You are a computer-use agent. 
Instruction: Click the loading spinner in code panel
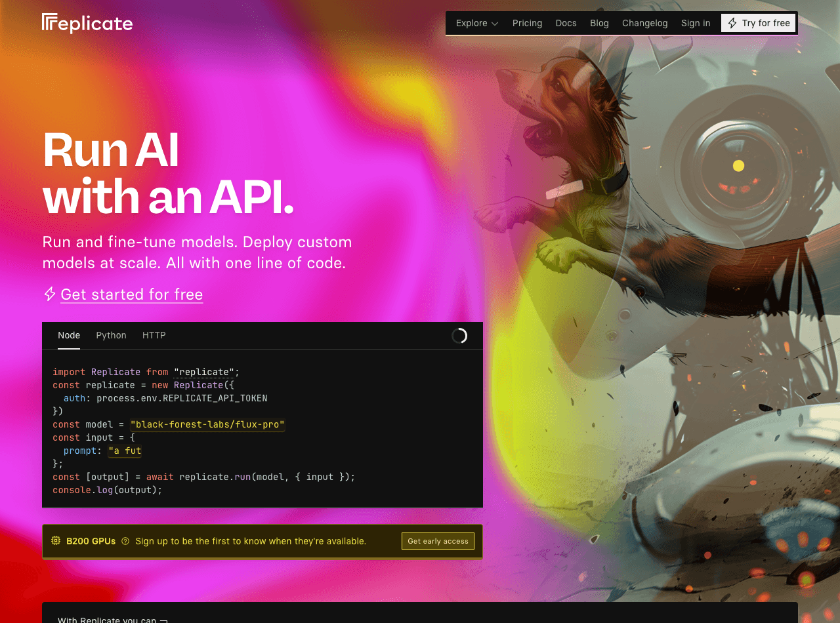click(x=459, y=336)
